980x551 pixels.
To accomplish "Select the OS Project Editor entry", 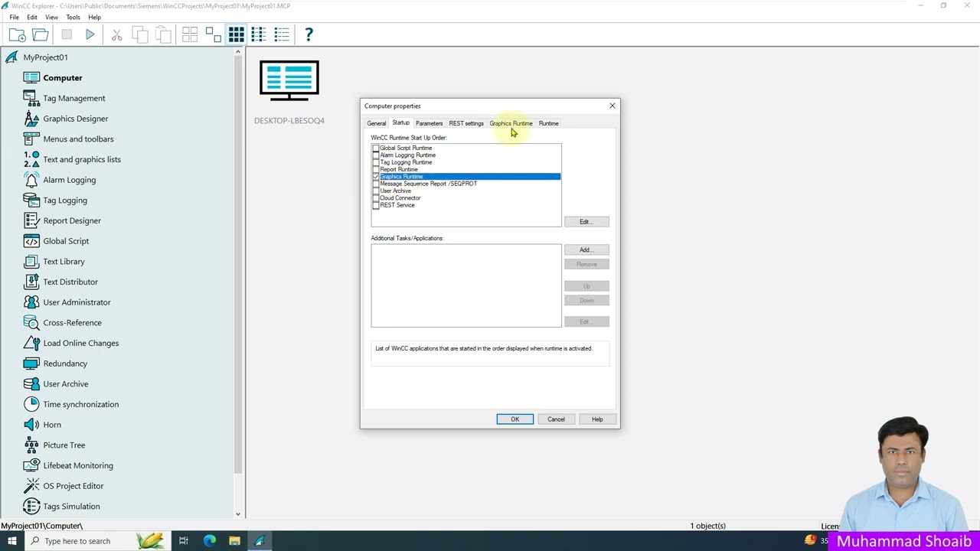I will (x=73, y=486).
